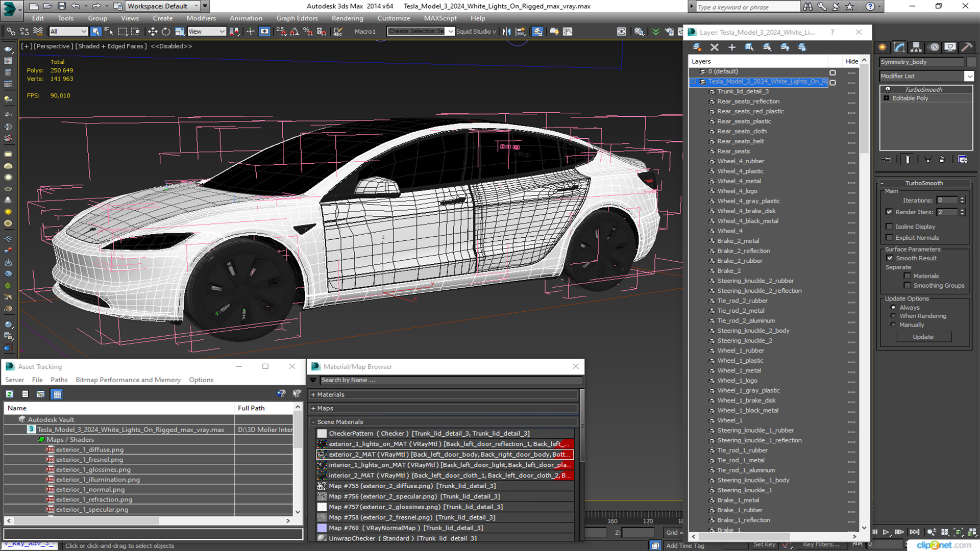Activate the Select and Rotate tool
The image size is (980, 551).
pos(166,32)
